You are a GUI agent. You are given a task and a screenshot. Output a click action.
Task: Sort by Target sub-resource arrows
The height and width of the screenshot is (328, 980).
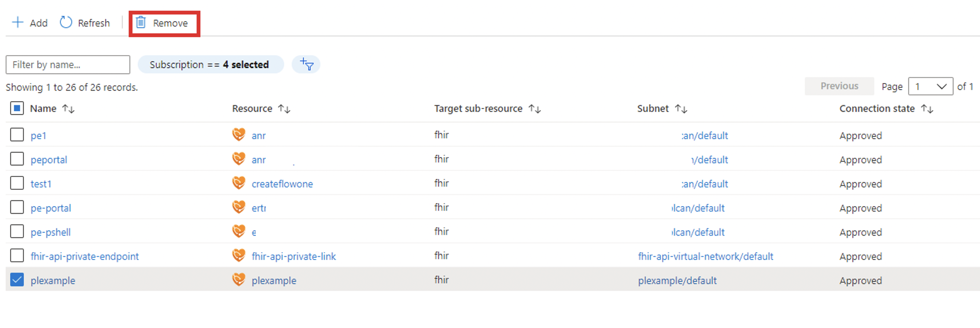(x=535, y=109)
